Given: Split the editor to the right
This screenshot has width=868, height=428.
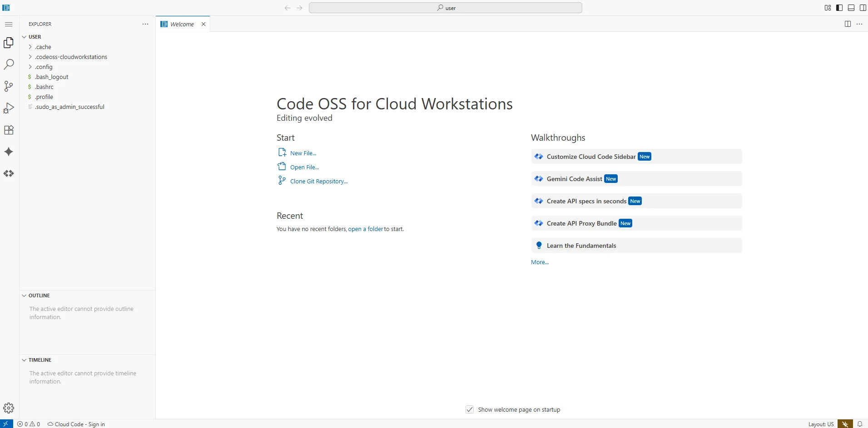Looking at the screenshot, I should coord(848,24).
